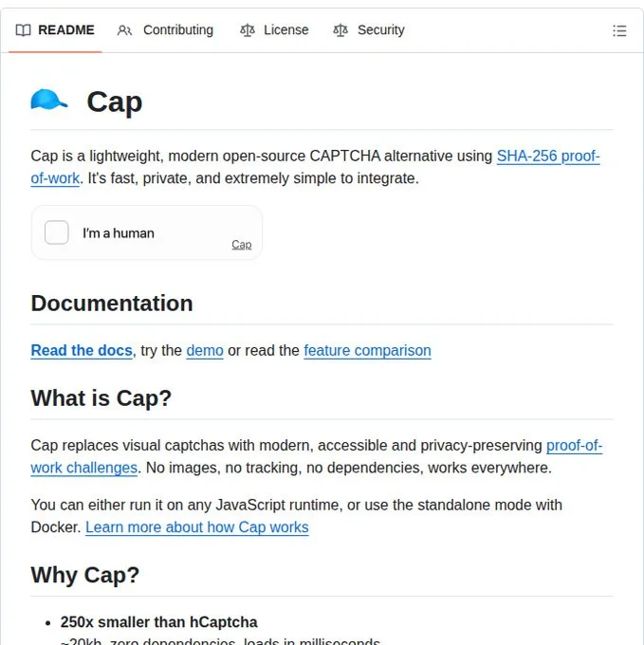Image resolution: width=644 pixels, height=645 pixels.
Task: Click the Contributing people icon
Action: click(x=124, y=30)
